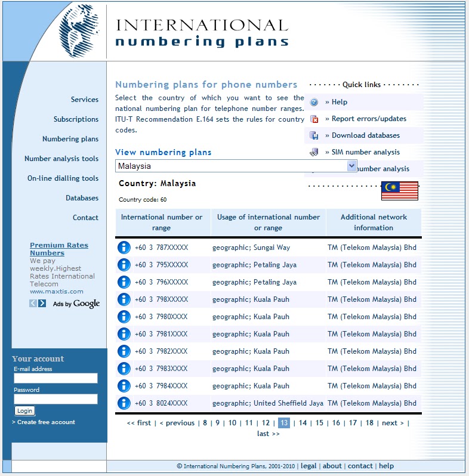Screen dimensions: 469x476
Task: Click 'geographic; United Sheffield Jaya' cell
Action: coord(268,403)
